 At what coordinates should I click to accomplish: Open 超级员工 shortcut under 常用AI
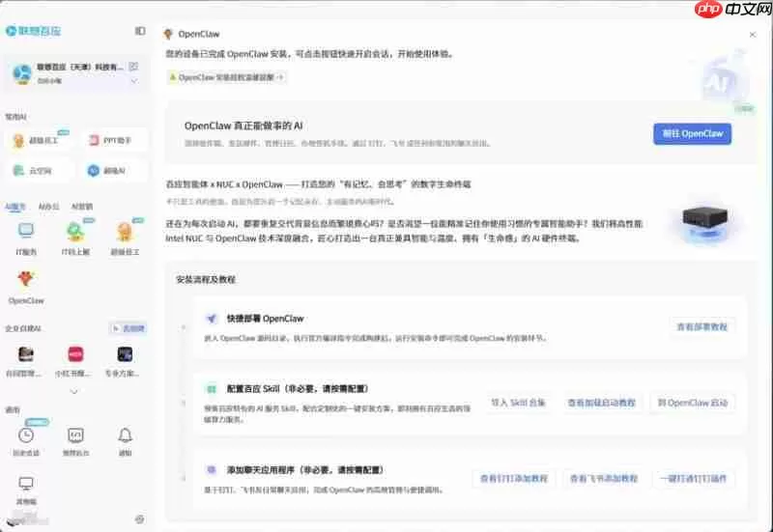39,140
